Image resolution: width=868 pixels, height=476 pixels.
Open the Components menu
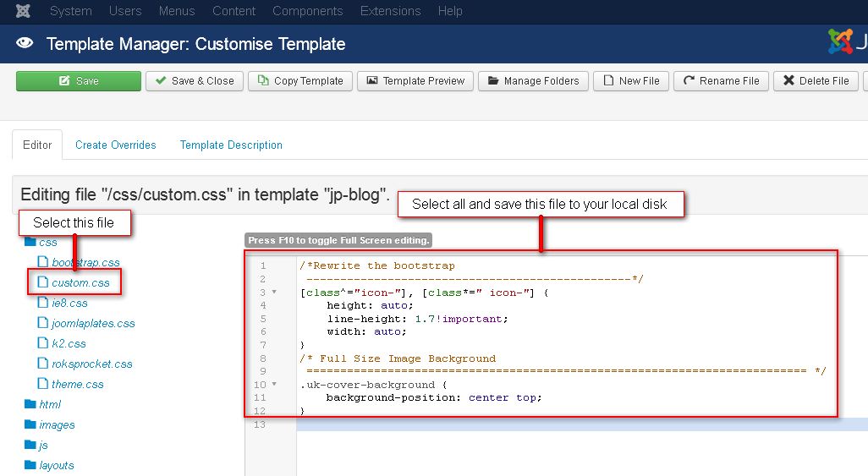308,11
